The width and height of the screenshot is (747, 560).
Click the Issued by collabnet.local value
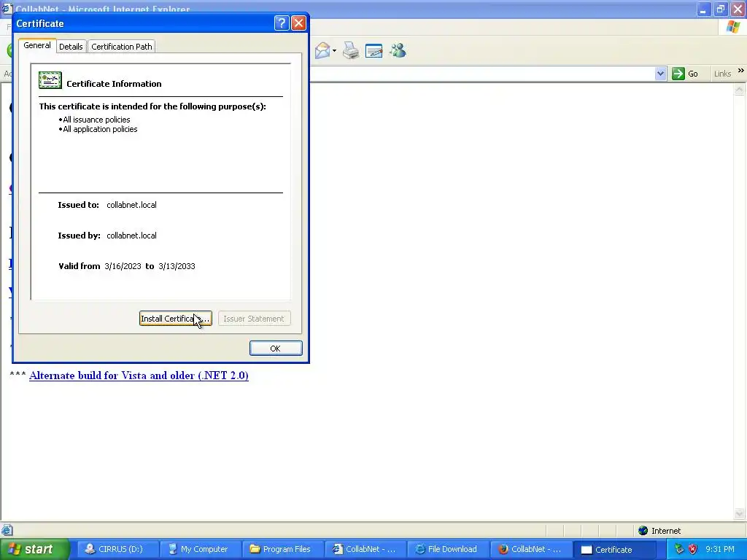tap(131, 236)
